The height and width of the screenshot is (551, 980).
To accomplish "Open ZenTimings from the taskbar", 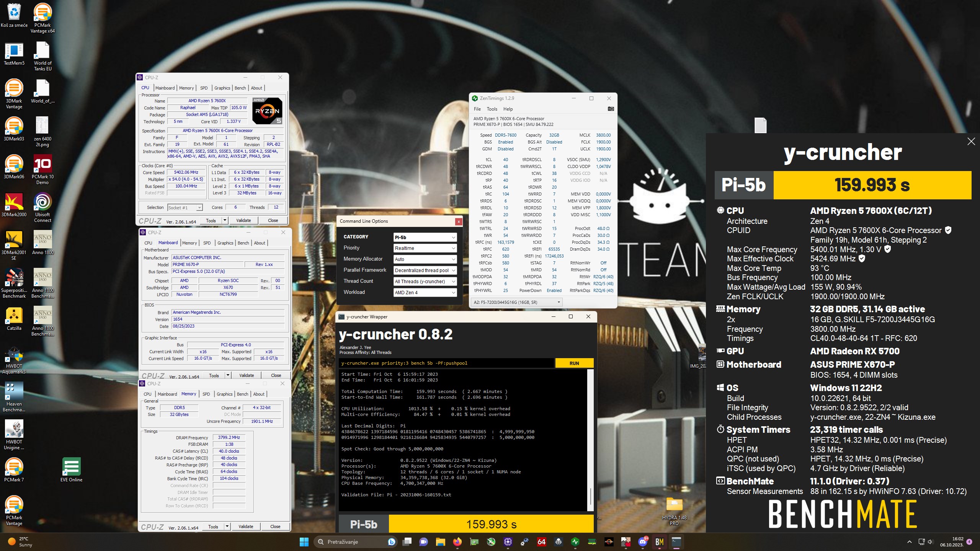I will [x=575, y=542].
